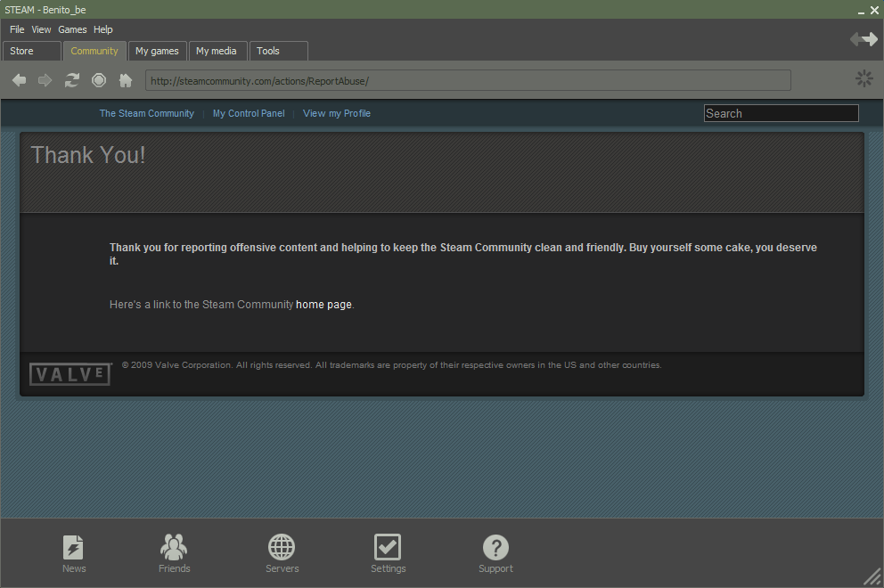
Task: Reload the page with the refresh icon
Action: 71,80
